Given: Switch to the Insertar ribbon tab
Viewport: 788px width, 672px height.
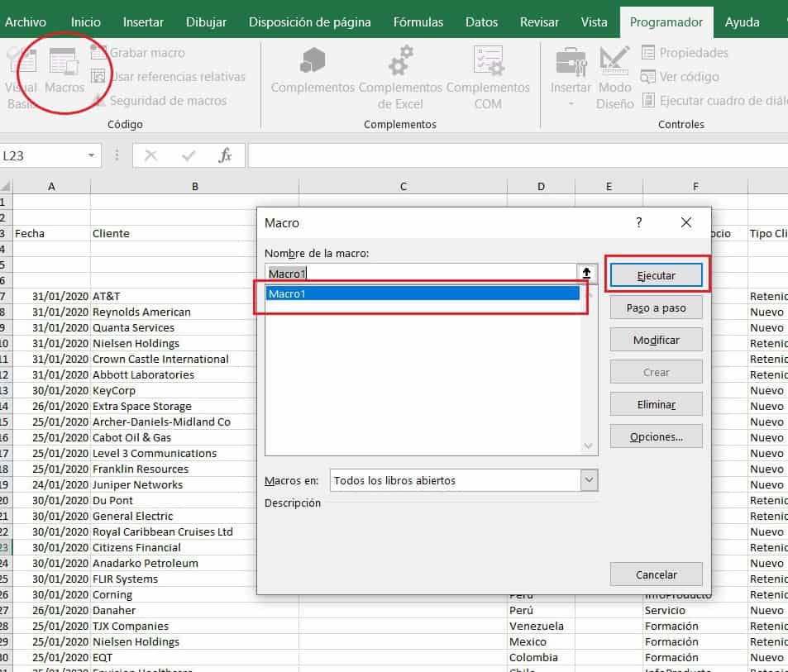Looking at the screenshot, I should (143, 22).
